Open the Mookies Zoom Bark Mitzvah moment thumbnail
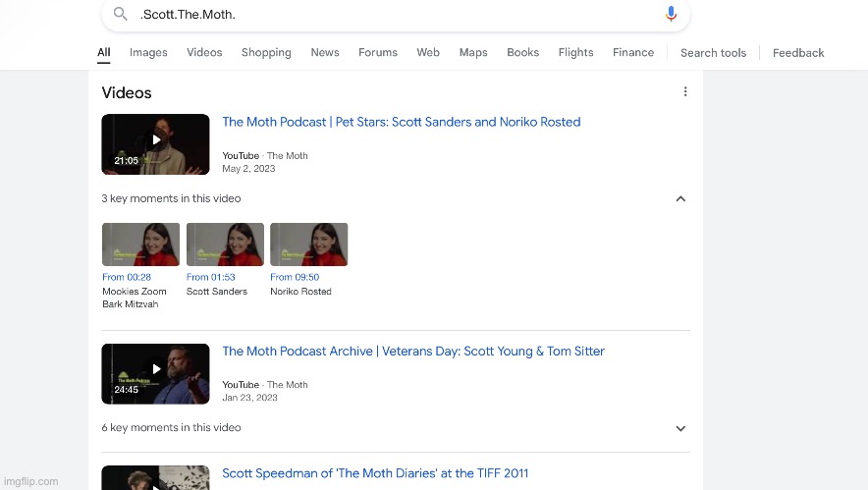 point(141,245)
